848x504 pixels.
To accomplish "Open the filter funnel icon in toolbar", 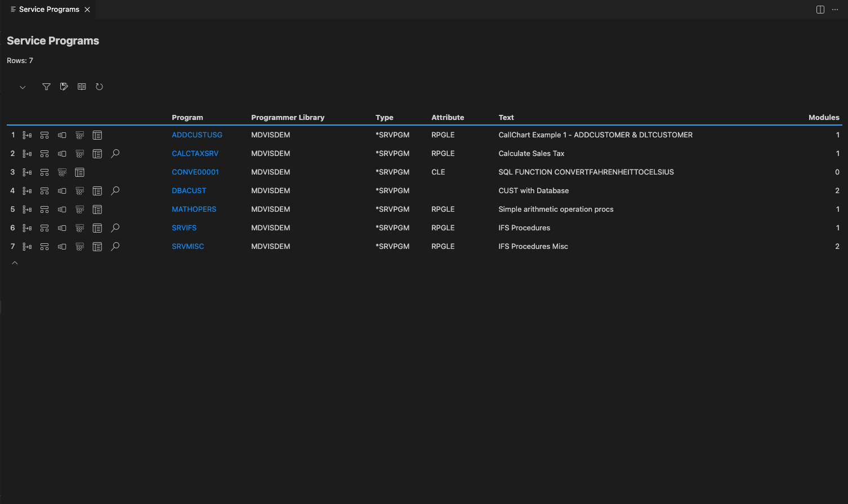I will click(46, 87).
